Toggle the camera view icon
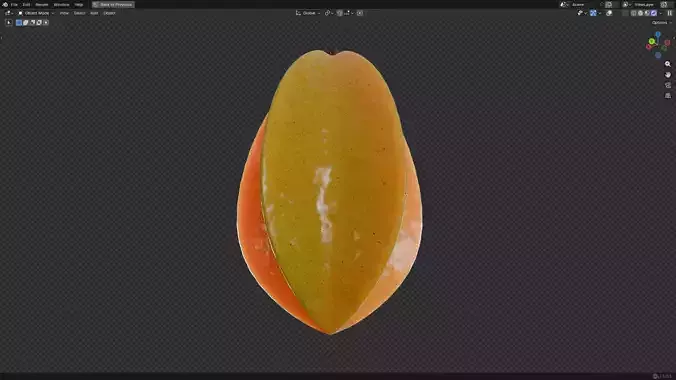676x380 pixels. [x=668, y=85]
